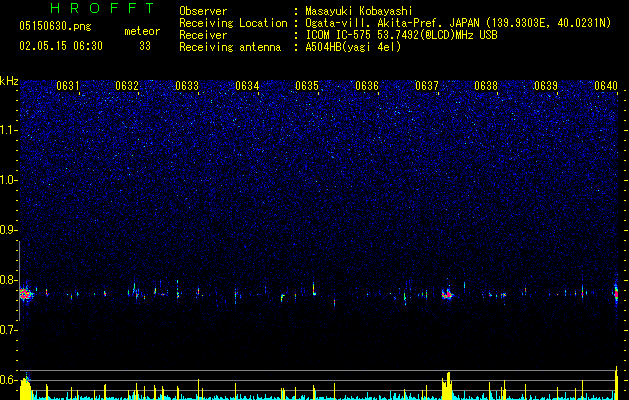The width and height of the screenshot is (629, 400).
Task: Click the 0639 time marker
Action: coord(546,86)
